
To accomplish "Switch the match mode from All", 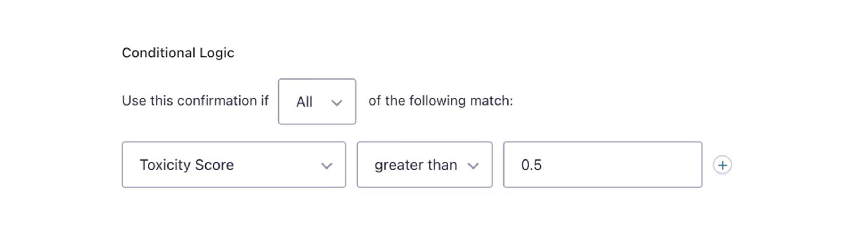I will 317,102.
